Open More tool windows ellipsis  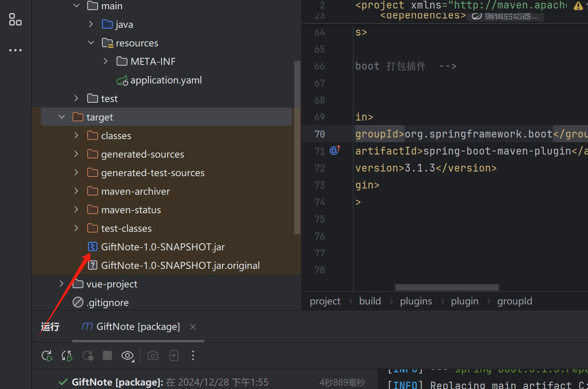[15, 50]
